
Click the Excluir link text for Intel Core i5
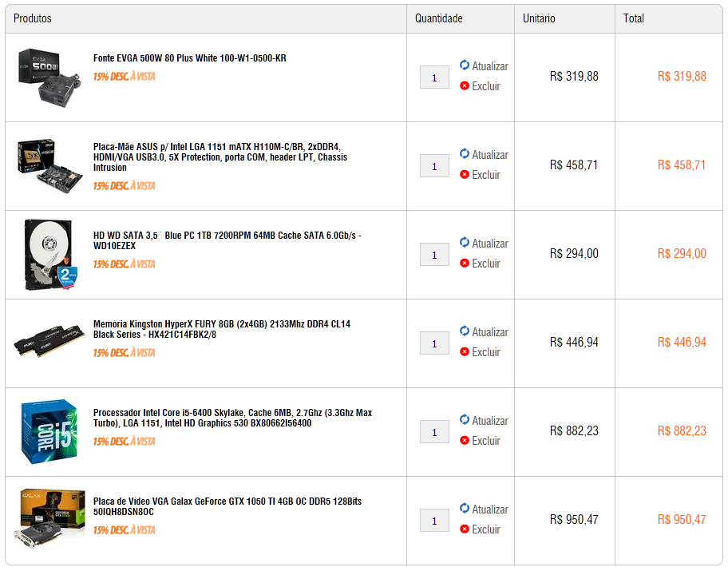point(486,441)
